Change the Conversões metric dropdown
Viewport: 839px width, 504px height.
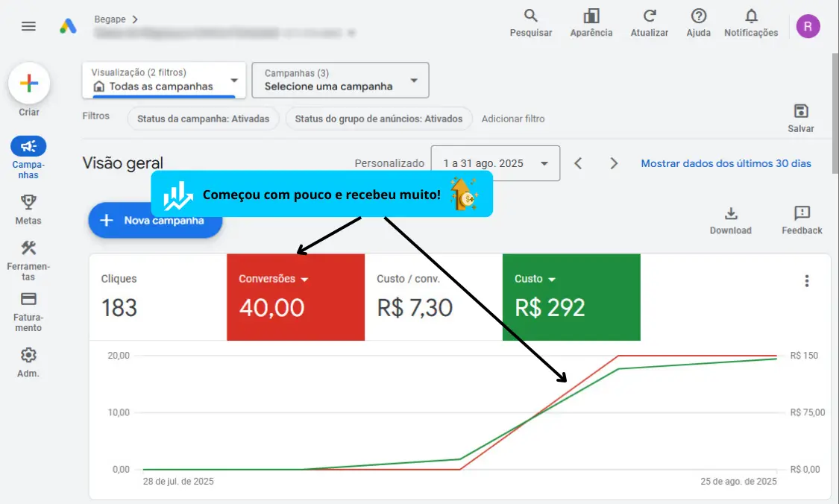pyautogui.click(x=273, y=279)
